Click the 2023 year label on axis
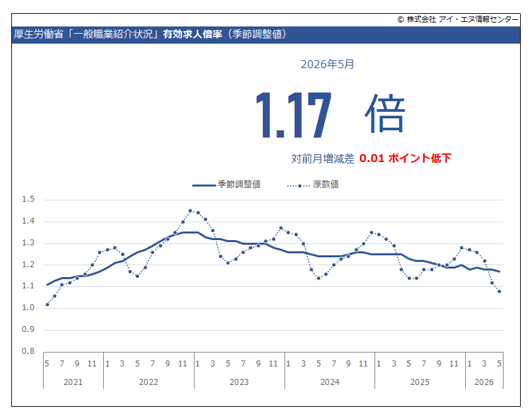Screen dimensions: 532x420 (239, 382)
